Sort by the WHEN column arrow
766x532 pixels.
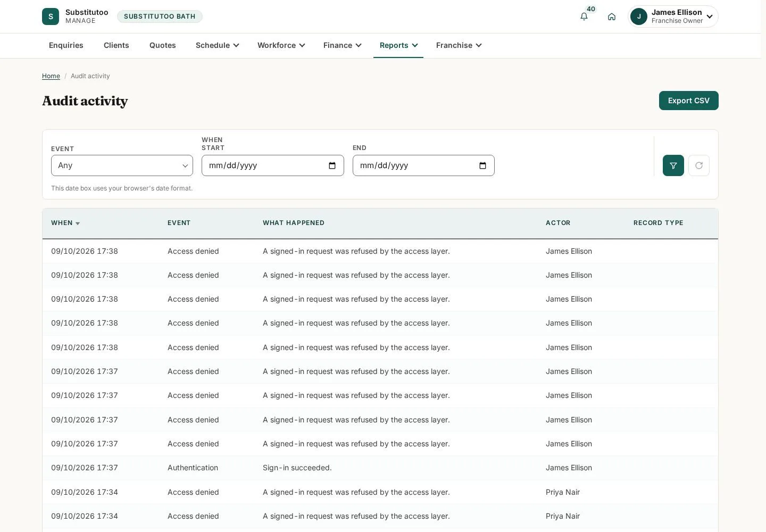(x=78, y=223)
